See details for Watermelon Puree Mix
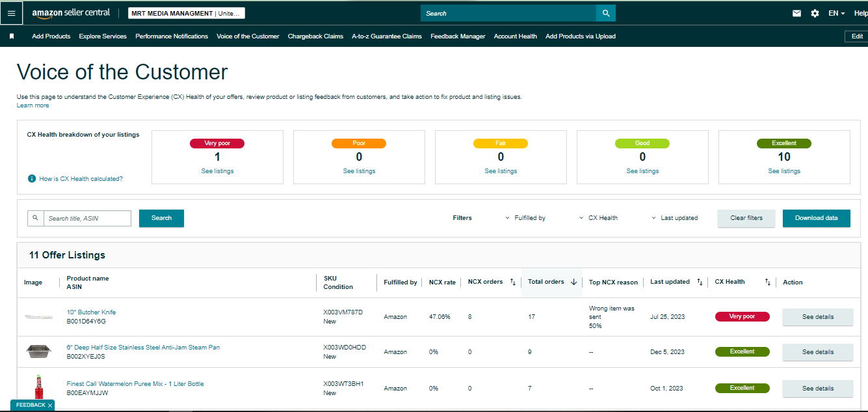 [x=818, y=389]
